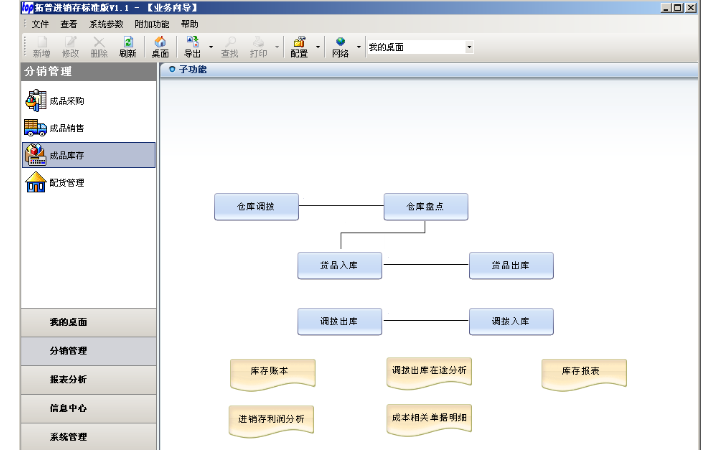Select 成品库存 in the sidebar
The image size is (720, 450).
[67, 155]
